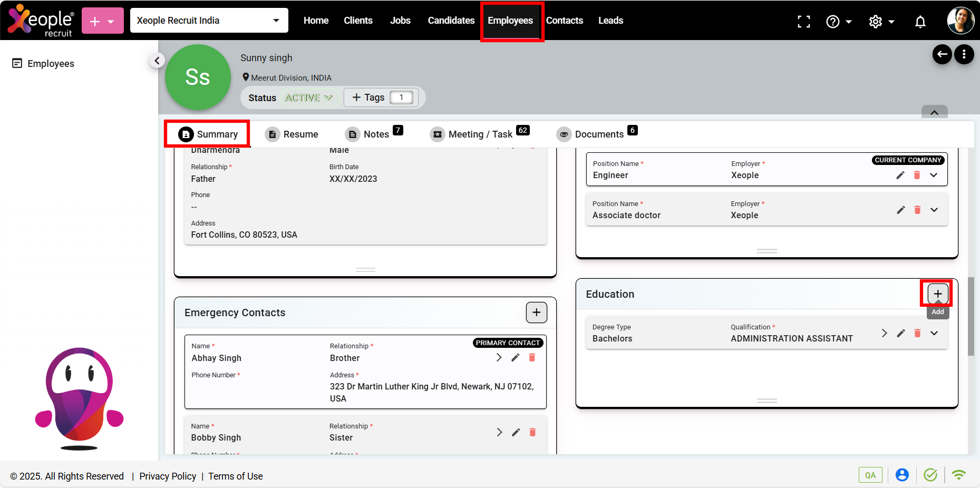
Task: Click the Tags count field showing 1
Action: [x=401, y=97]
